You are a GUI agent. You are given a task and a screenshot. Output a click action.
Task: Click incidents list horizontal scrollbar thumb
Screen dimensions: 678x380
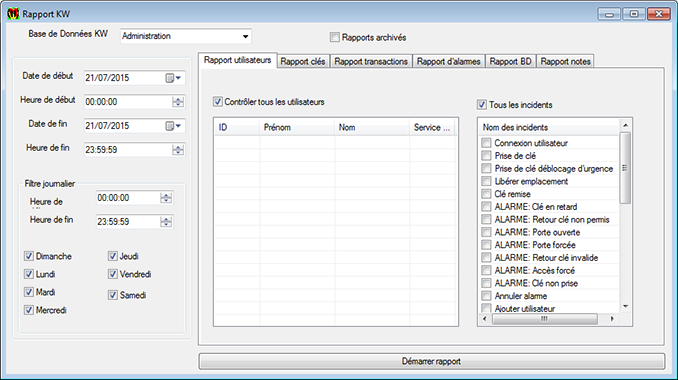[x=544, y=319]
